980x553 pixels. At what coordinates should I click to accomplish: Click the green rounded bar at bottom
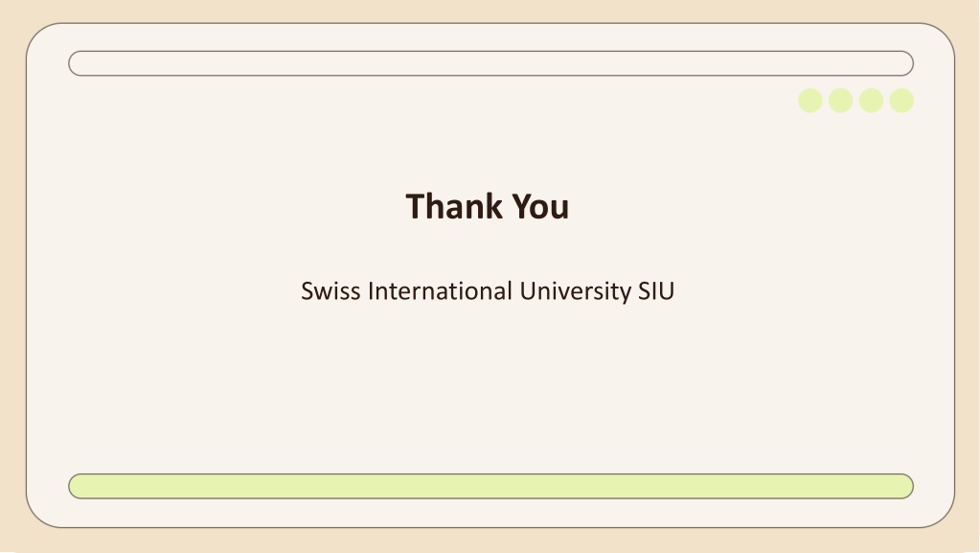(x=490, y=486)
